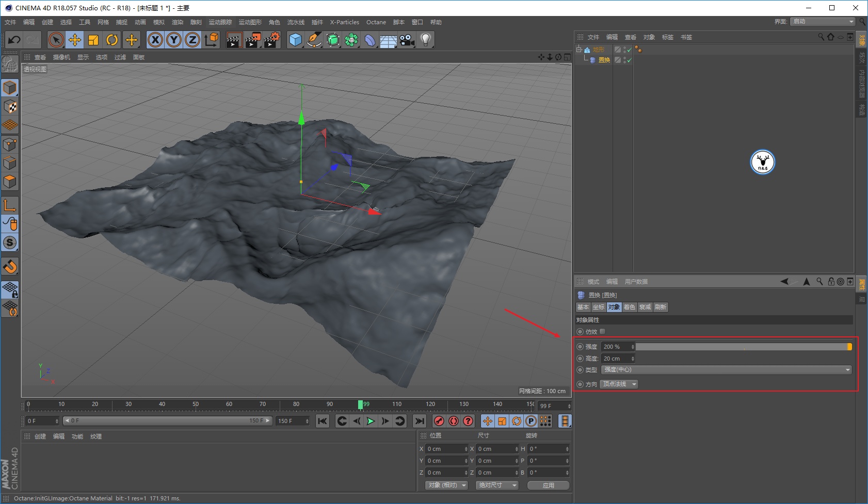This screenshot has width=868, height=504.
Task: Render the active view clapperboard icon
Action: pyautogui.click(x=234, y=40)
